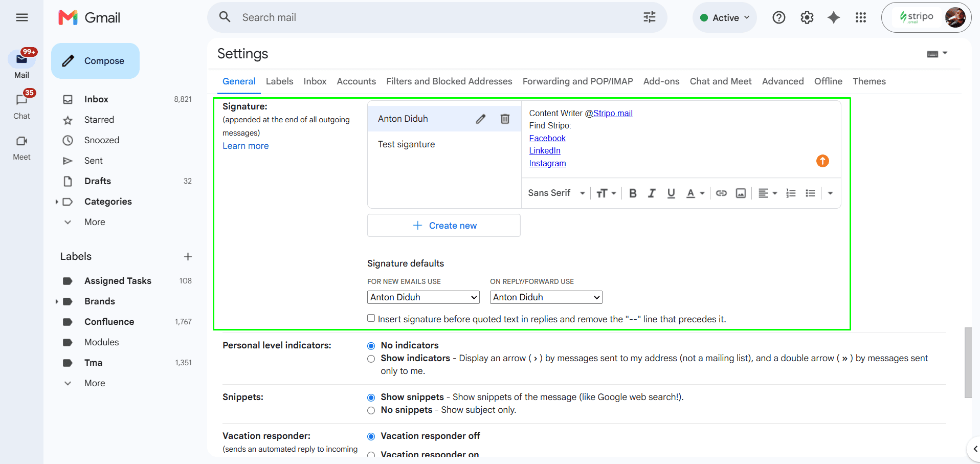Open the Chat icon in the side rail
Screen dimensions: 980x464
21,100
